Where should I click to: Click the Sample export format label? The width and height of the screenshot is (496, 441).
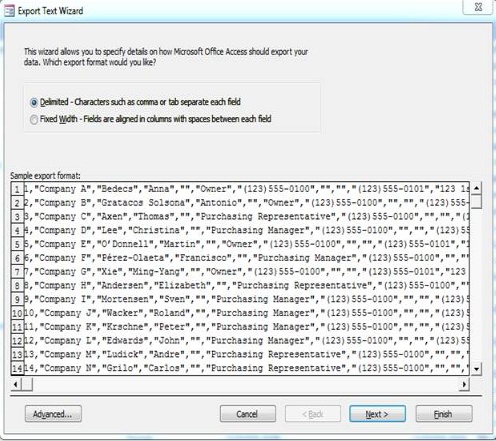[45, 176]
